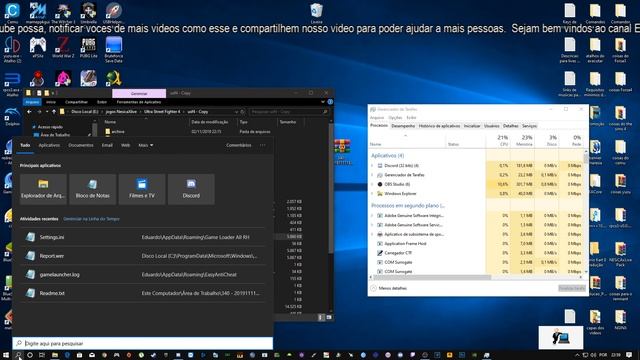Switch to the Detalhes tab in Task Manager
This screenshot has width=640, height=360.
(510, 126)
